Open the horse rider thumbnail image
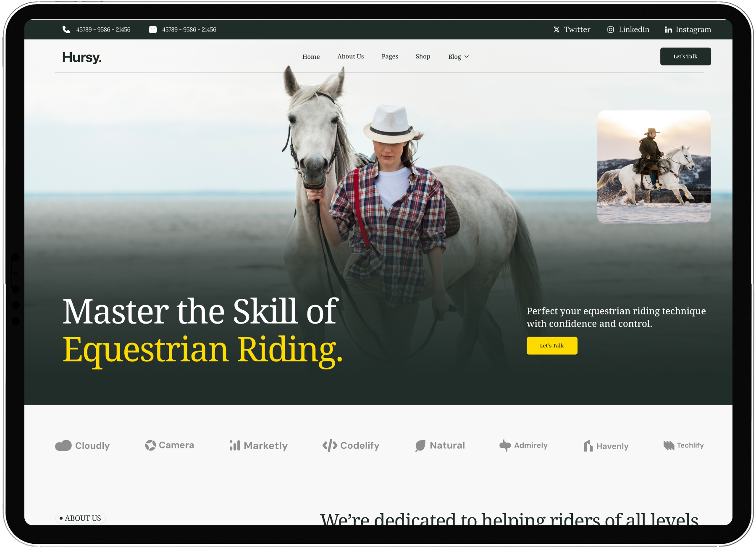 654,167
